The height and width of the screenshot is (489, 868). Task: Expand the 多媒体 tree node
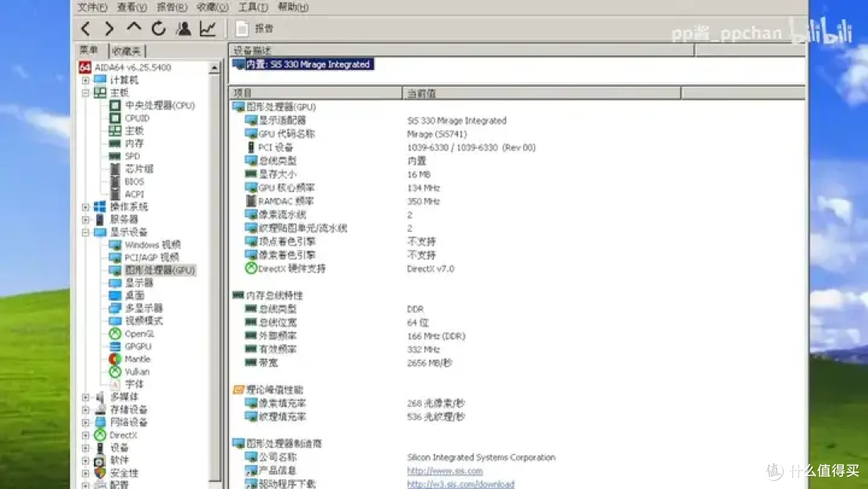[86, 397]
